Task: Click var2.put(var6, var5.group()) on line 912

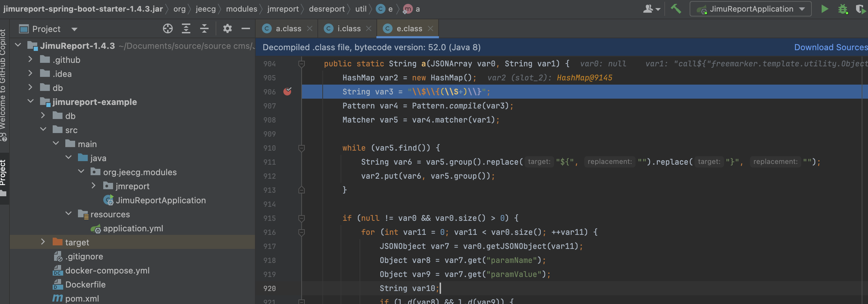Action: click(425, 176)
